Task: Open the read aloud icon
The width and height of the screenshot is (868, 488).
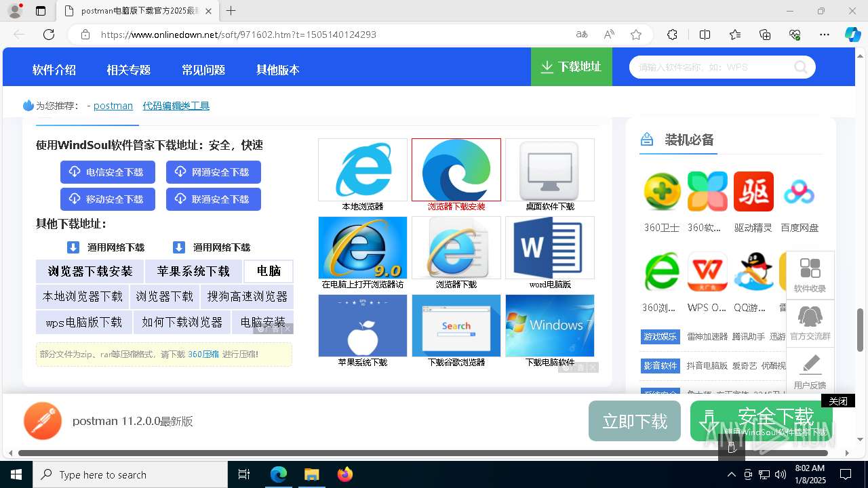Action: [x=609, y=35]
